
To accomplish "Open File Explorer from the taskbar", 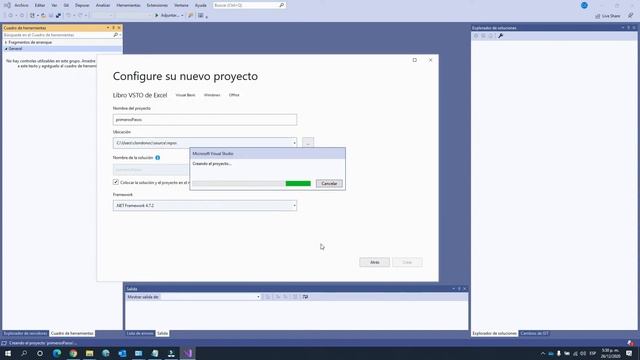I will tap(89, 353).
